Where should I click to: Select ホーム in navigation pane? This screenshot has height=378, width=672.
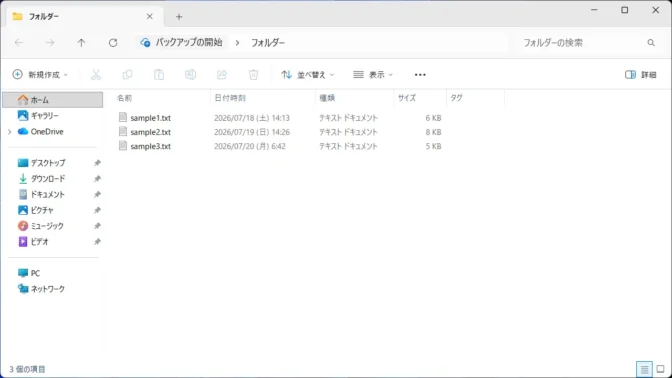pos(53,100)
